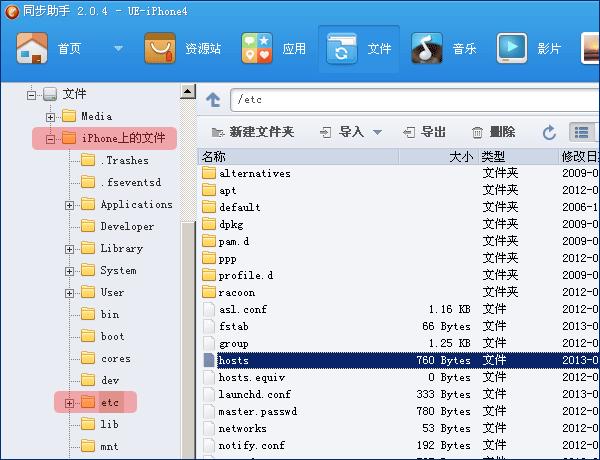
Task: Select the profile.d folder name
Action: coord(246,275)
